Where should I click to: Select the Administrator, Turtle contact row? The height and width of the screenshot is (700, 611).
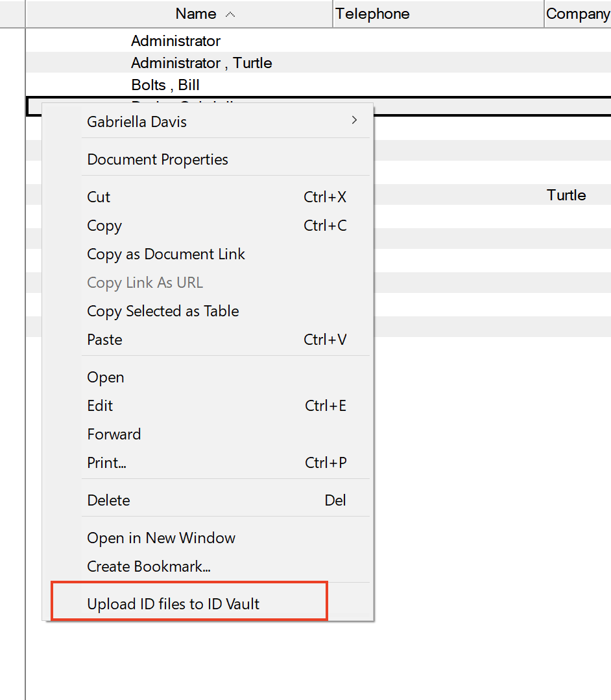(x=201, y=63)
